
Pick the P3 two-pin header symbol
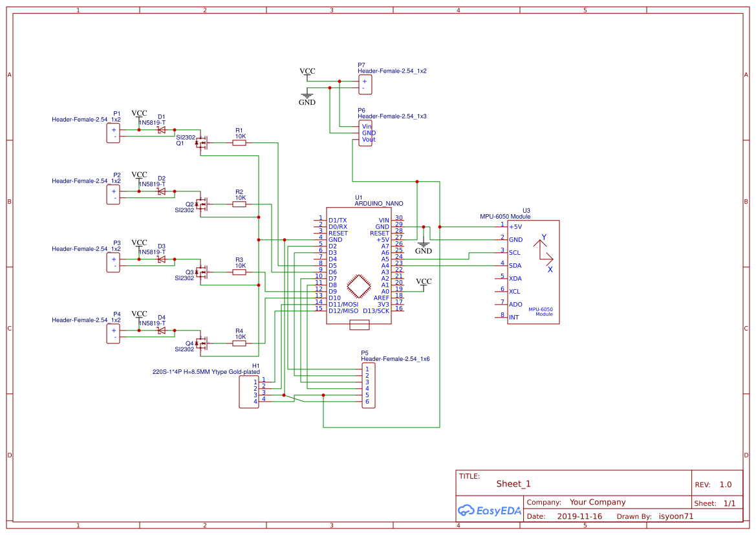pyautogui.click(x=113, y=263)
